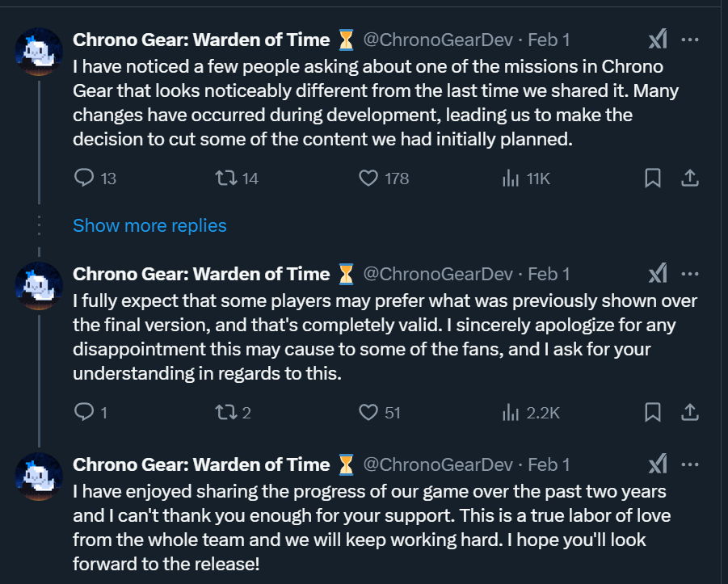The width and height of the screenshot is (728, 584).
Task: View analytics of the 11K views tweet
Action: point(511,178)
